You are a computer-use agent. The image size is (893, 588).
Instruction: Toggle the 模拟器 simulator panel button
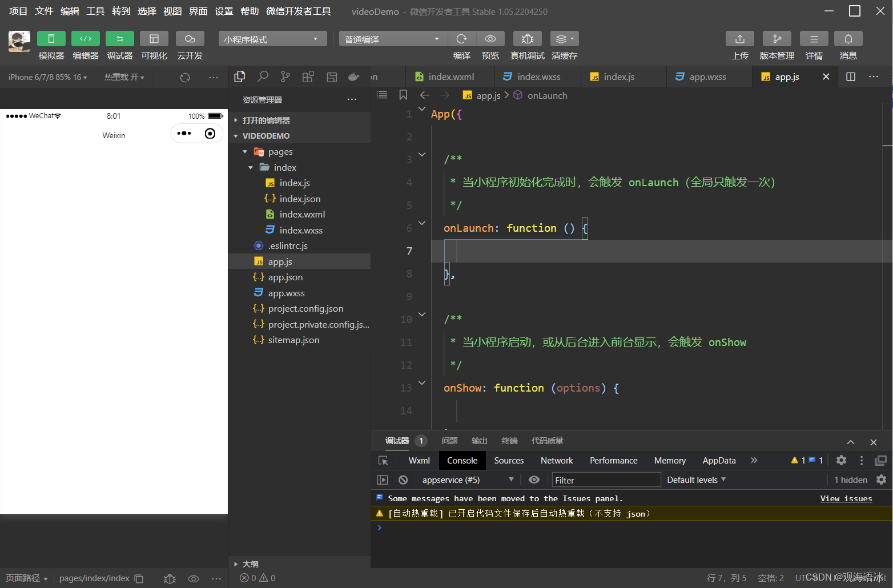click(51, 38)
